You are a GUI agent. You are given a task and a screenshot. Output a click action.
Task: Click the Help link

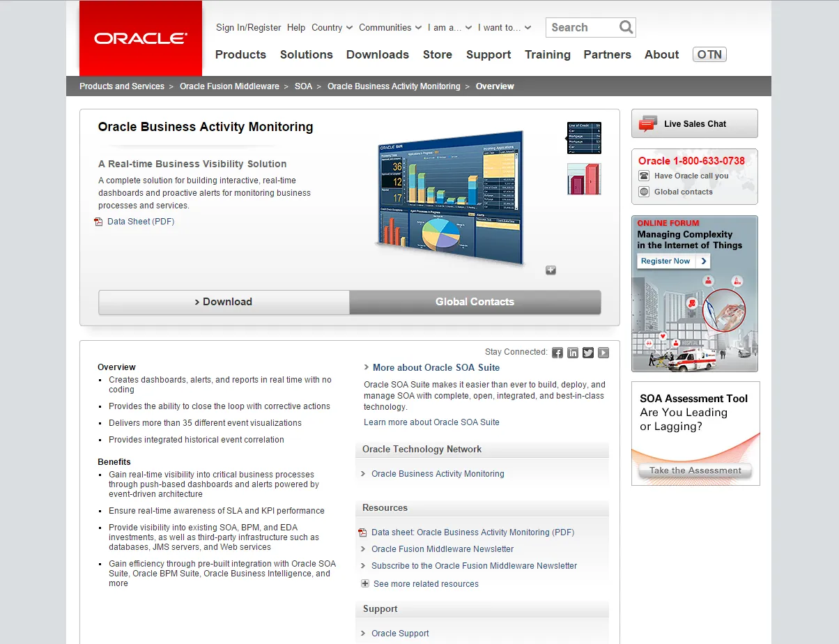[x=296, y=28]
